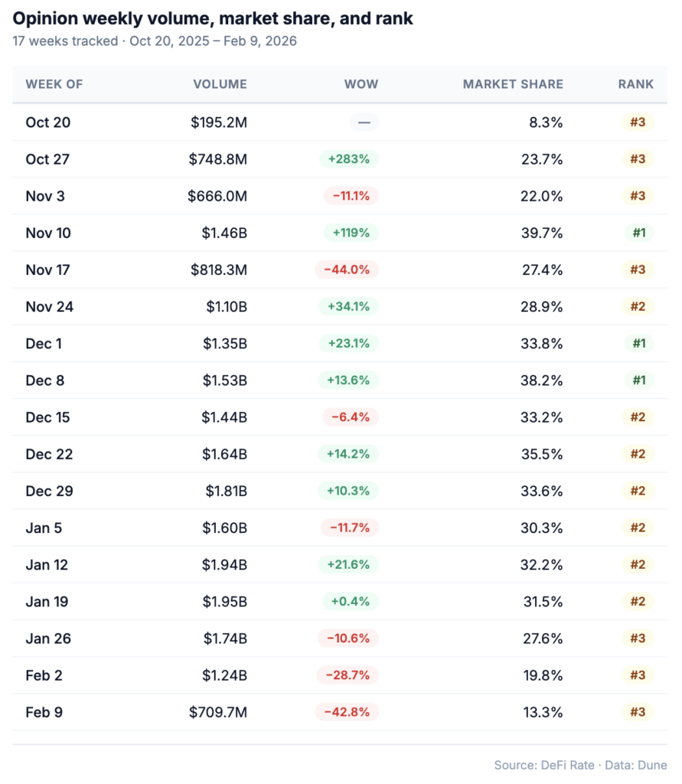Click the #1 rank badge for Dec 8

(638, 381)
